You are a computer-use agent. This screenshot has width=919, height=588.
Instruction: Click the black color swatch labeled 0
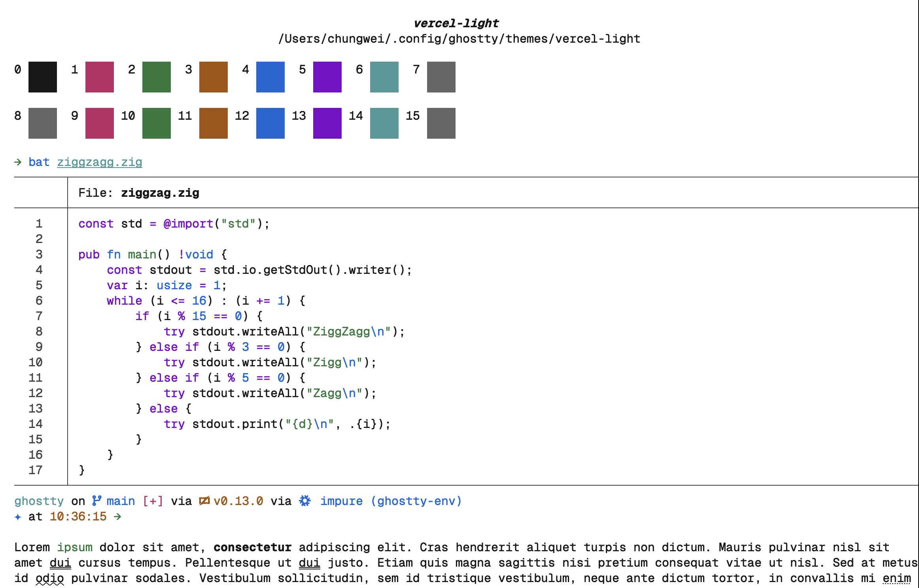tap(43, 77)
